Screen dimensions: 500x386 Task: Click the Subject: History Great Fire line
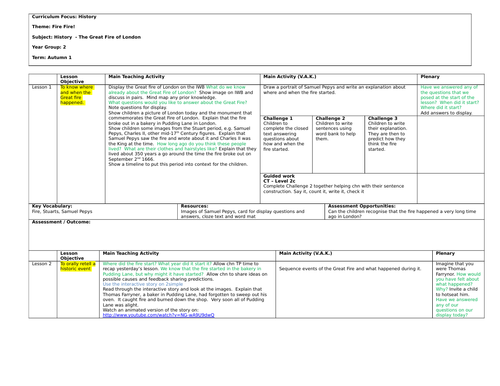coord(86,37)
